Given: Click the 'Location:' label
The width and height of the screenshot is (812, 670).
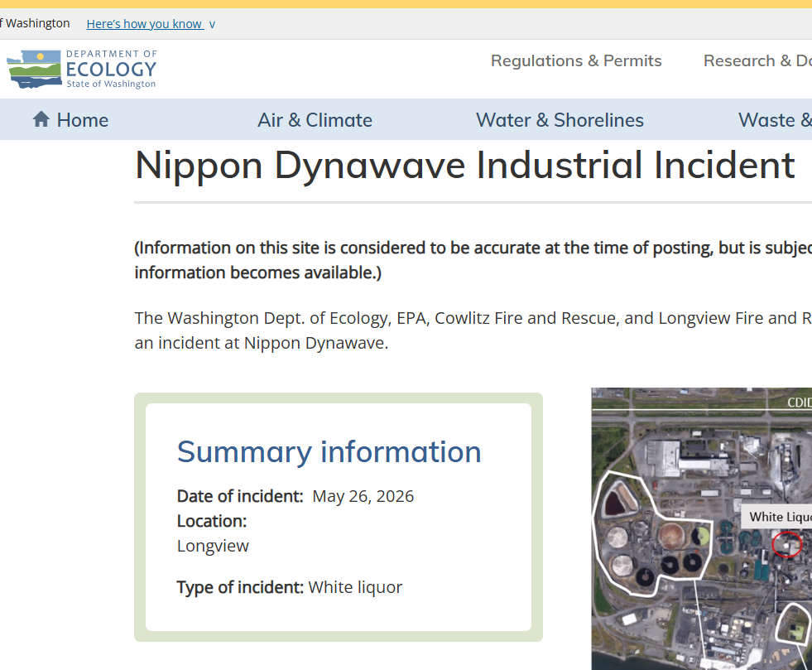Looking at the screenshot, I should click(x=212, y=521).
